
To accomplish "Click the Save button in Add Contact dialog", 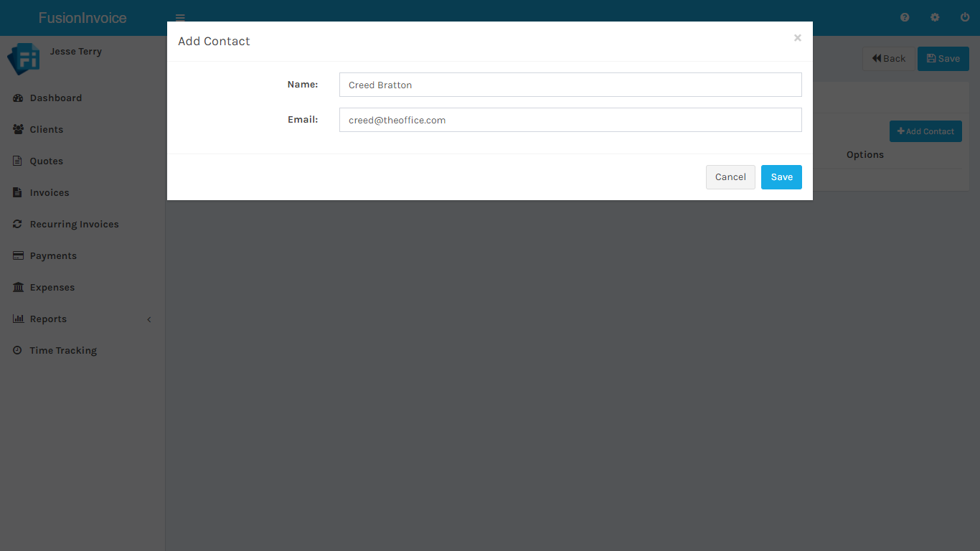I will point(781,177).
